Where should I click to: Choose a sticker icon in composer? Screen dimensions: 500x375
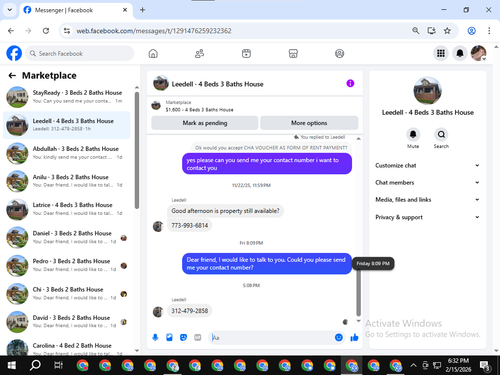tap(183, 338)
